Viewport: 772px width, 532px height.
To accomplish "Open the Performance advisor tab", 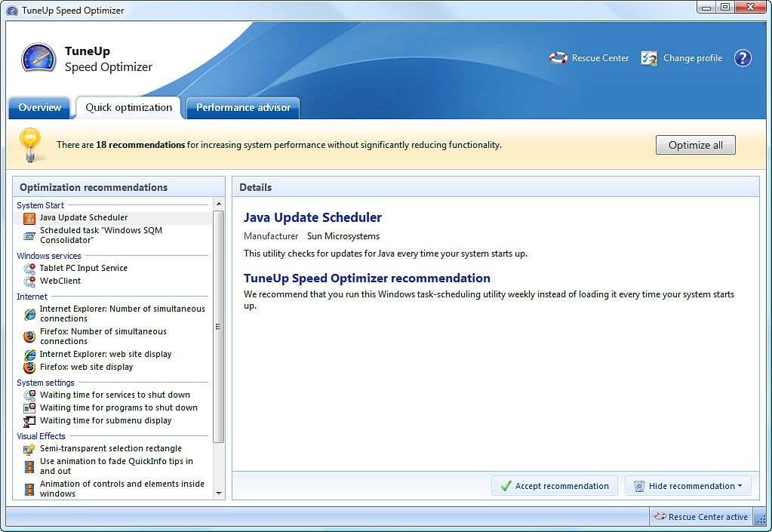I will (x=243, y=108).
